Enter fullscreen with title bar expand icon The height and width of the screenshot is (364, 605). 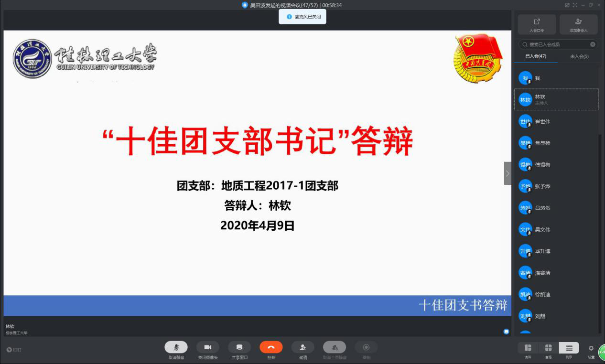(575, 5)
